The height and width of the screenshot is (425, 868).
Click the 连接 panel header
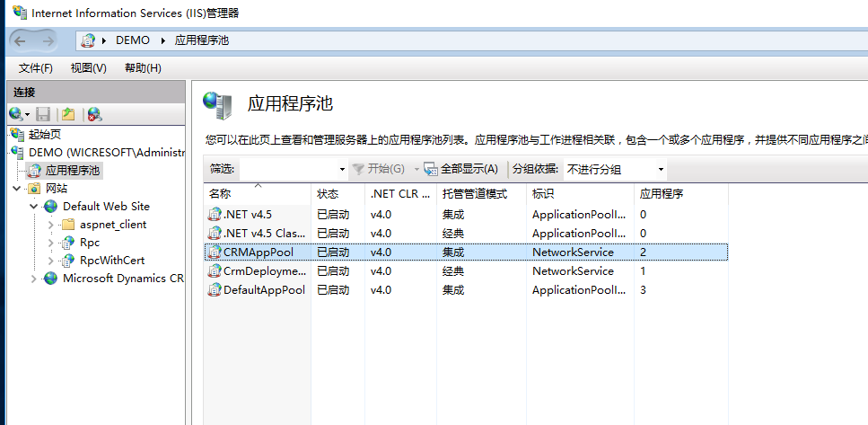point(96,92)
